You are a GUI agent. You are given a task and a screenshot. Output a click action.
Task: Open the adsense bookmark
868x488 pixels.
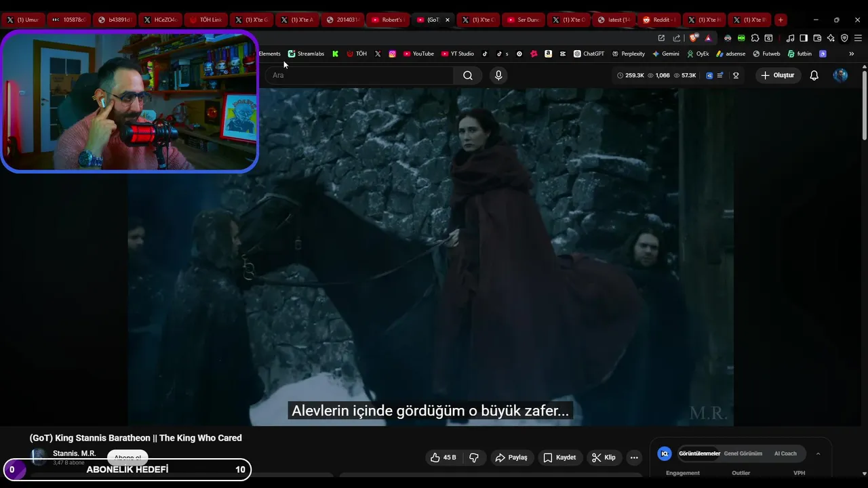pyautogui.click(x=731, y=54)
